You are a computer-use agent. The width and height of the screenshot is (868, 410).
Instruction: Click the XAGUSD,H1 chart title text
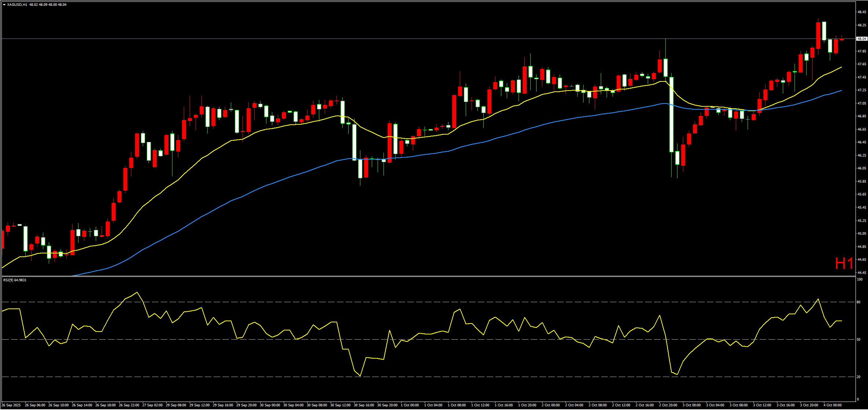click(17, 5)
